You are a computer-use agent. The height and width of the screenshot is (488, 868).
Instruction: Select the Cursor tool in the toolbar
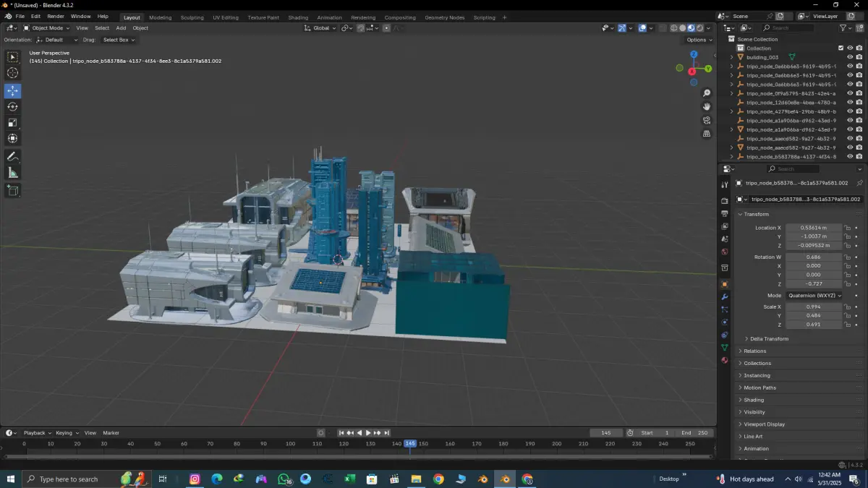pyautogui.click(x=13, y=73)
